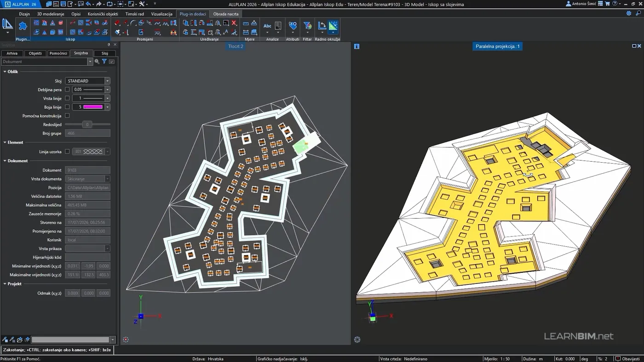Collapse the Oblik section
The height and width of the screenshot is (362, 644).
pos(5,72)
